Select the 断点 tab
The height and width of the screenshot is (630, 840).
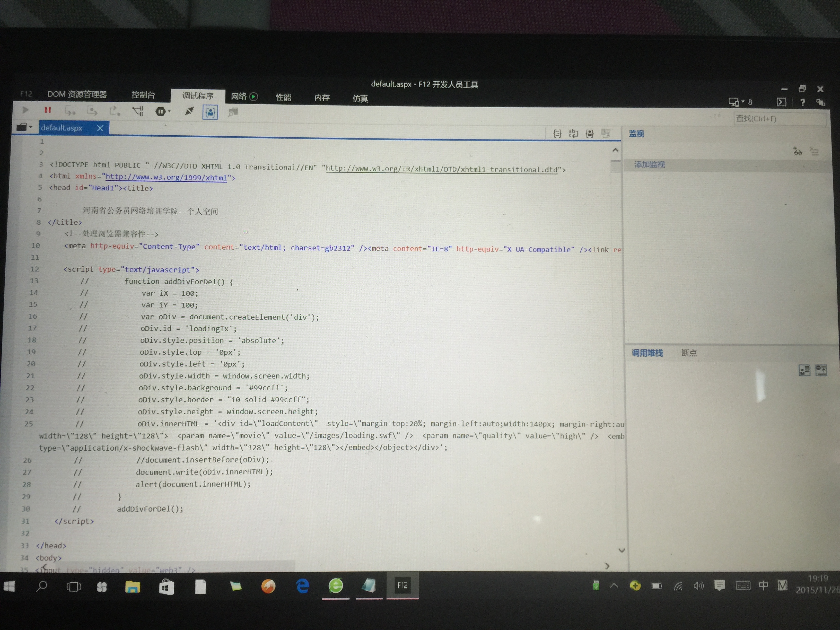pos(689,353)
